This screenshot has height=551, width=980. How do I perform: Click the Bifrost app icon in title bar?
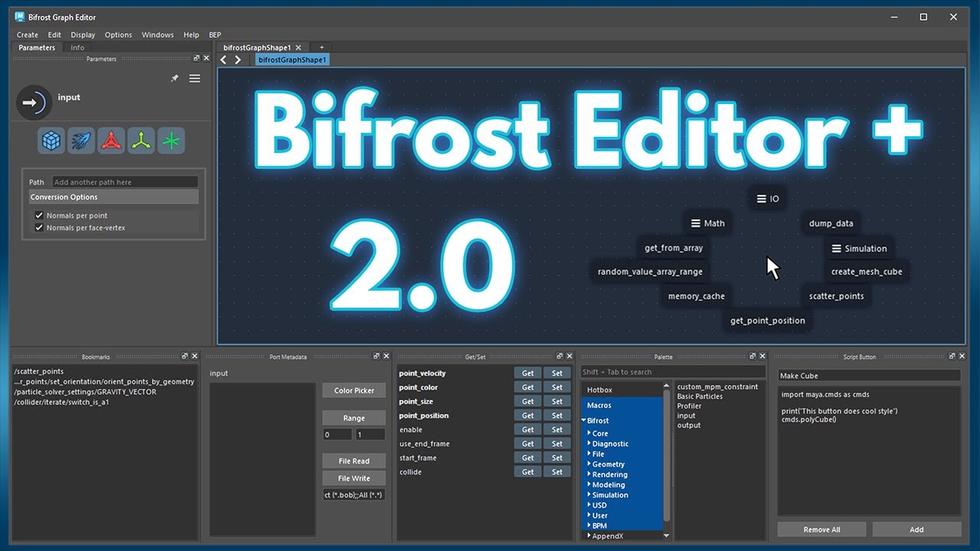(x=20, y=16)
